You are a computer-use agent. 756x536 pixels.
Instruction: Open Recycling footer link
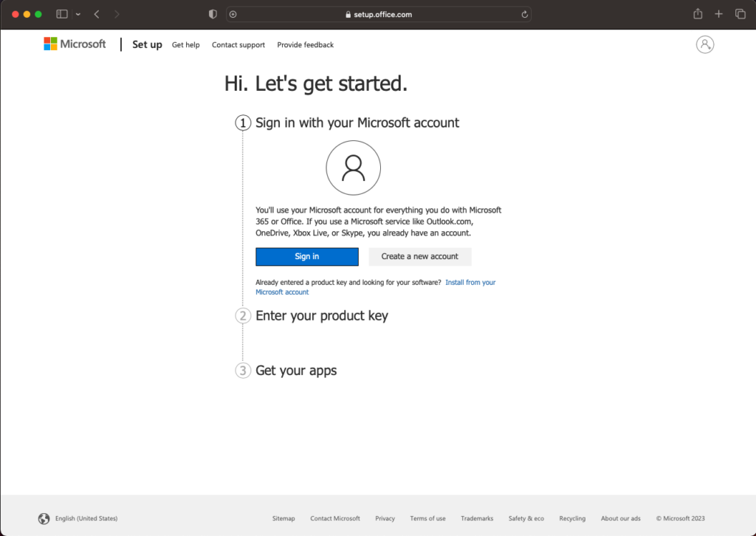pos(572,518)
